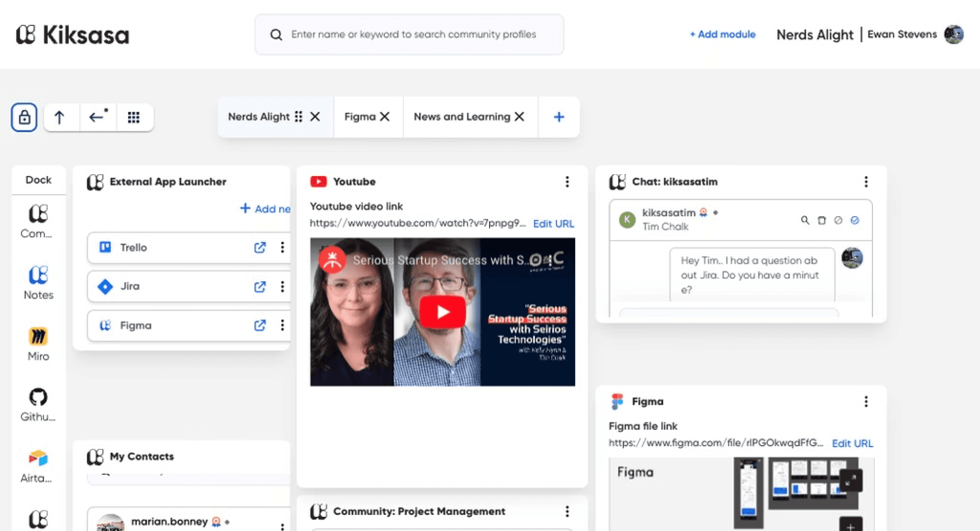Viewport: 980px width, 531px height.
Task: Switch to the News and Learning tab
Action: click(x=462, y=117)
